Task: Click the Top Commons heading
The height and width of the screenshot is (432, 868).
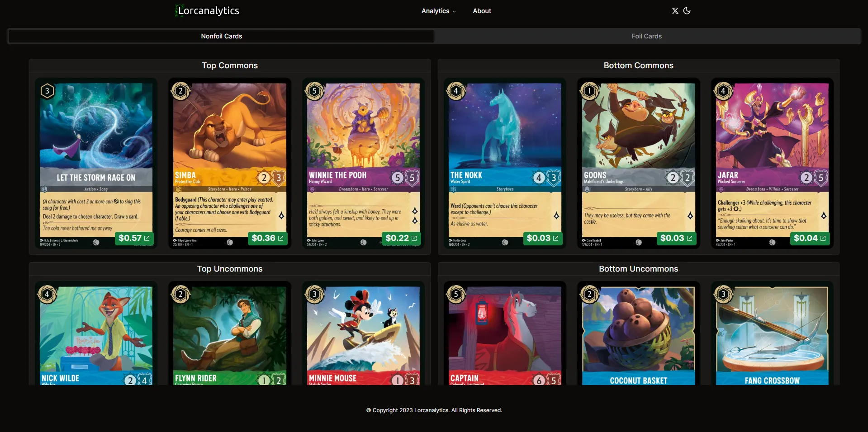Action: coord(230,66)
